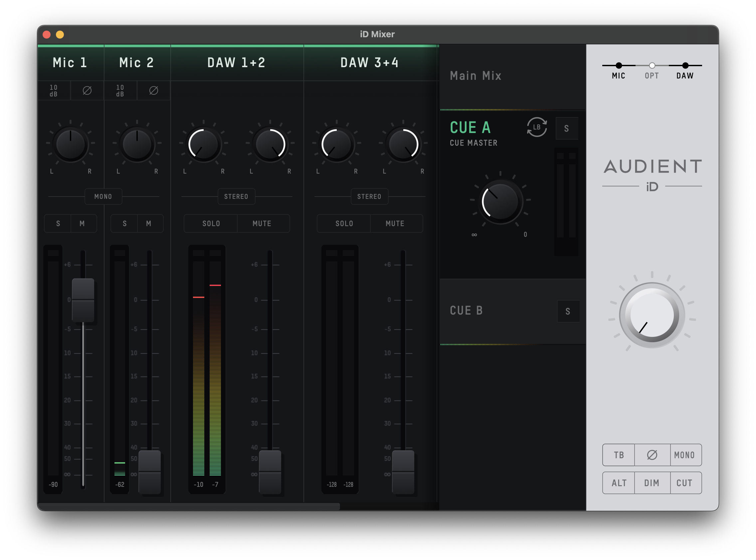Image resolution: width=756 pixels, height=560 pixels.
Task: Solo the Mic 2 channel
Action: [124, 224]
